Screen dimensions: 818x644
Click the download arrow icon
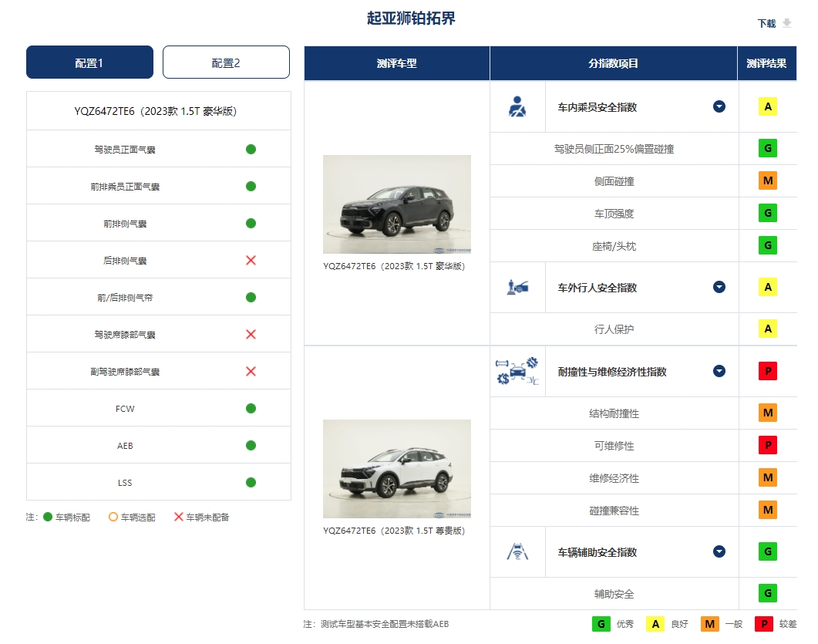tap(787, 23)
